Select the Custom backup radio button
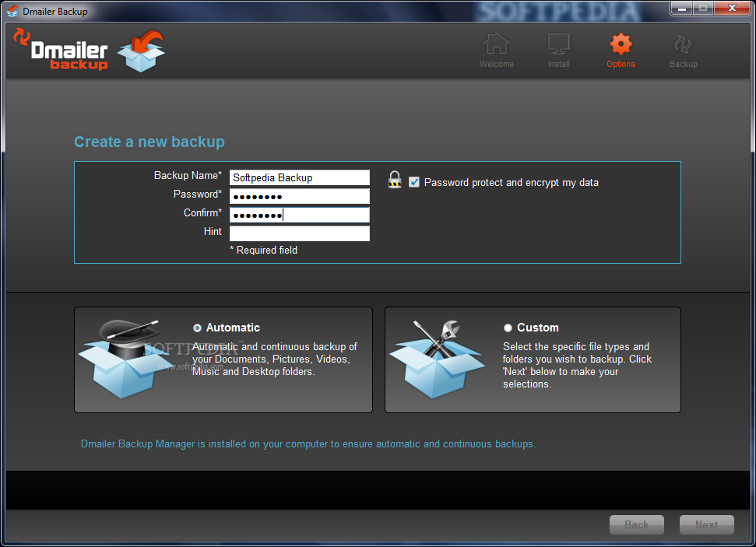This screenshot has height=547, width=756. [507, 328]
